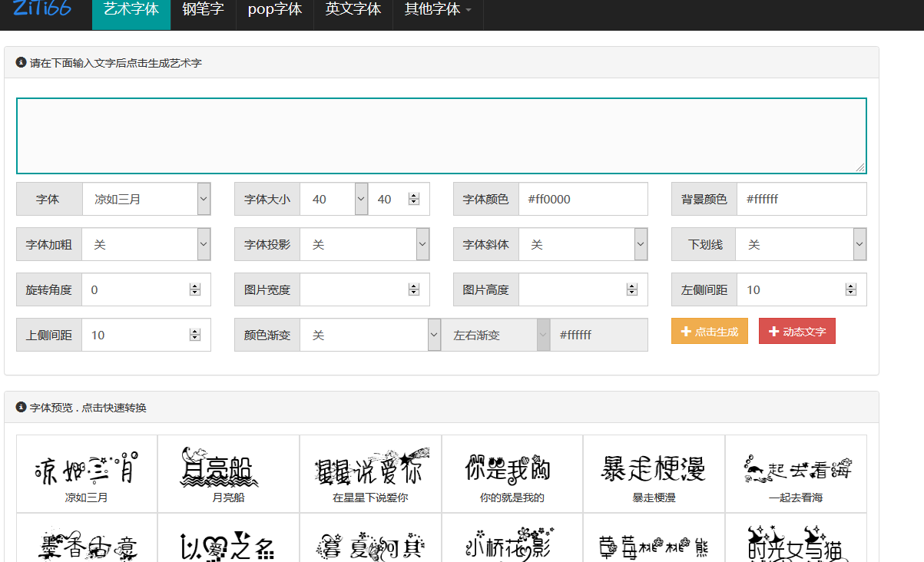The width and height of the screenshot is (924, 562).
Task: Click the 在星星下说爱你 font preview
Action: pos(370,474)
